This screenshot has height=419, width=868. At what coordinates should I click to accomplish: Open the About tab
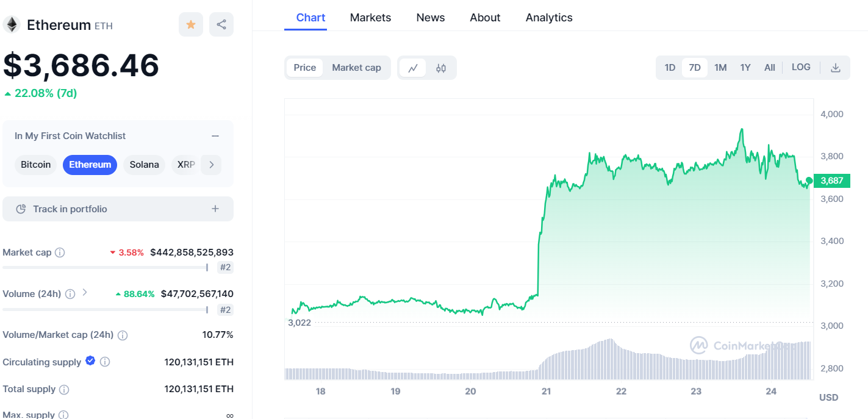pos(485,18)
